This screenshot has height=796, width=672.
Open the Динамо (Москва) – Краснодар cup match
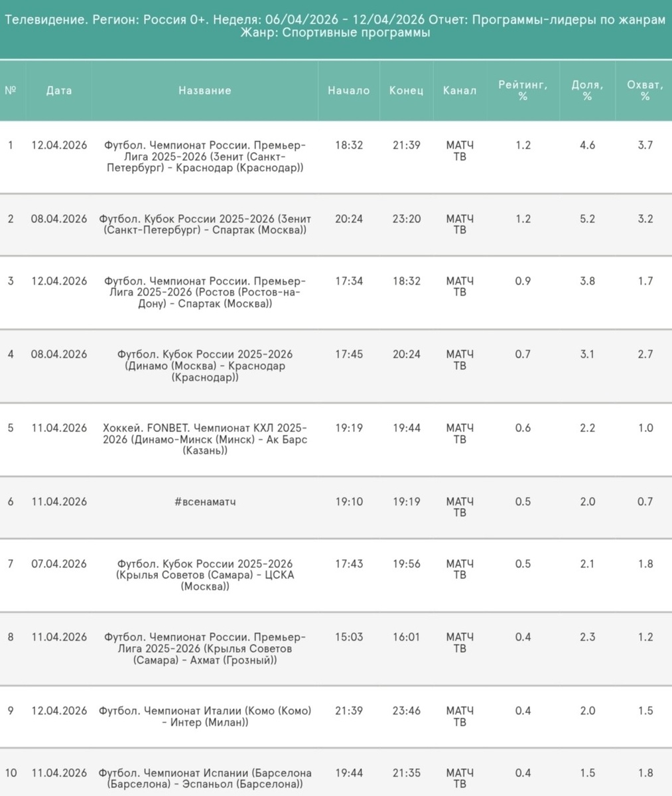(x=205, y=365)
